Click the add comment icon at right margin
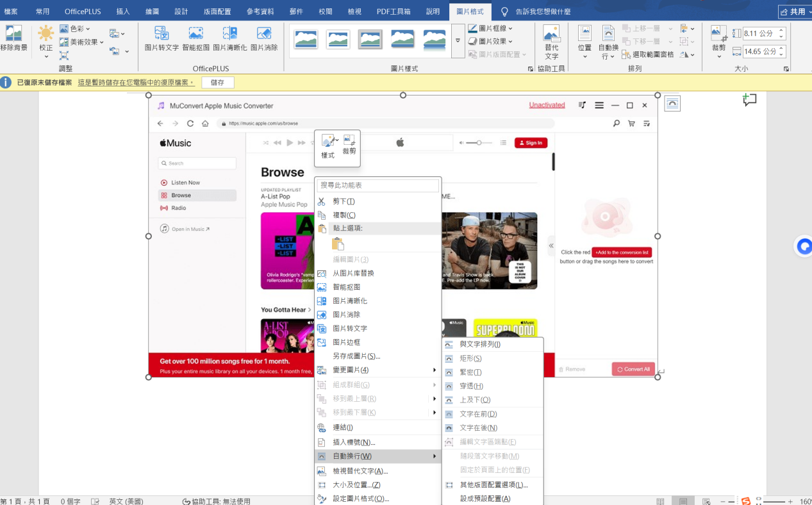 [750, 99]
